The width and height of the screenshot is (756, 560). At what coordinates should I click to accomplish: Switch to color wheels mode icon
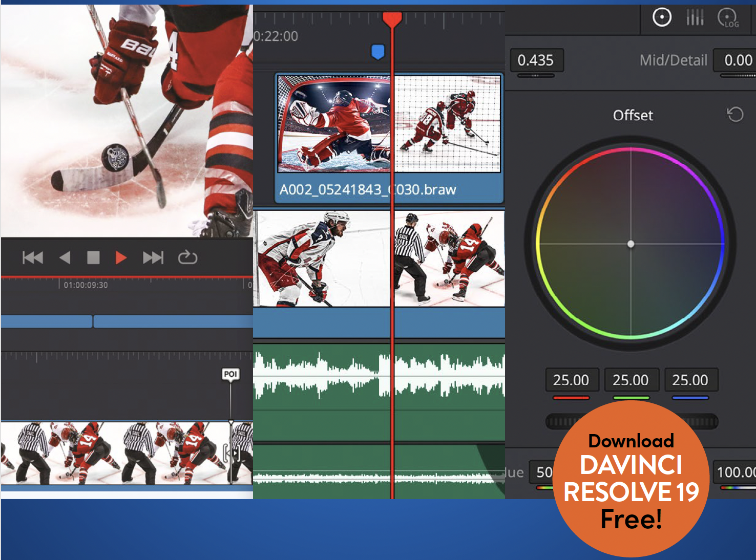(662, 17)
